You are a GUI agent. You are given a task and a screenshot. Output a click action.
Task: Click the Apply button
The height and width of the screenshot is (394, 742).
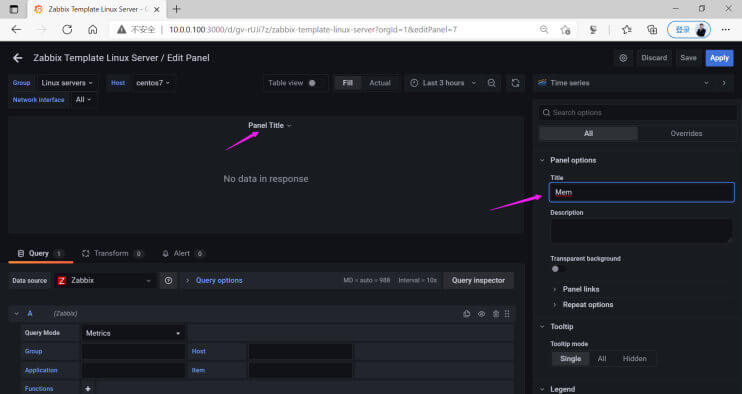coord(719,58)
